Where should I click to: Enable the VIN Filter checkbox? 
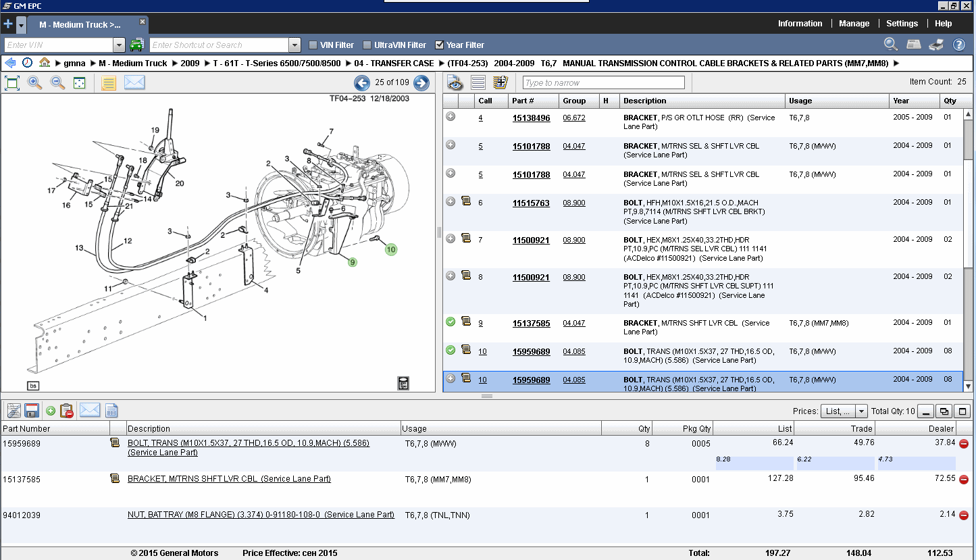point(313,45)
